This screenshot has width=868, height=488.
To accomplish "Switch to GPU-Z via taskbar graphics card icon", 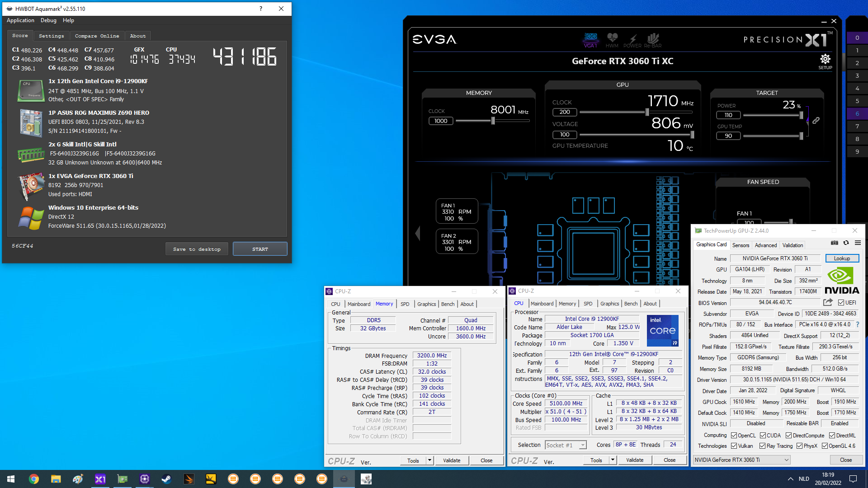I will tap(123, 479).
